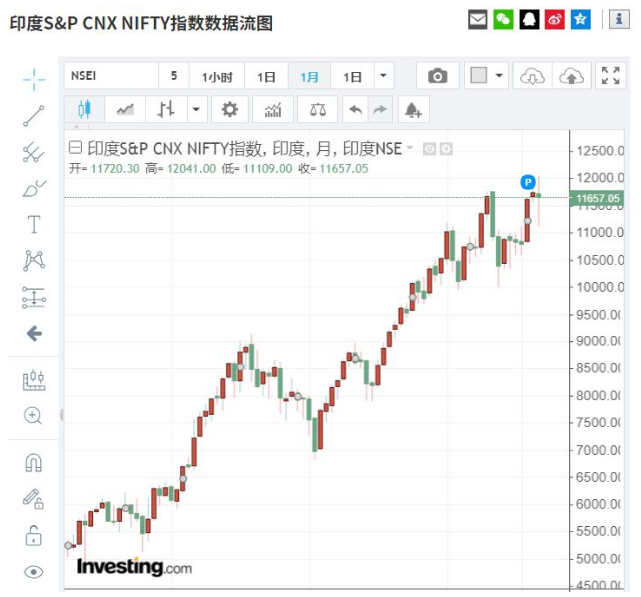This screenshot has width=641, height=597.
Task: Toggle series visibility eye in legend
Action: pyautogui.click(x=429, y=149)
